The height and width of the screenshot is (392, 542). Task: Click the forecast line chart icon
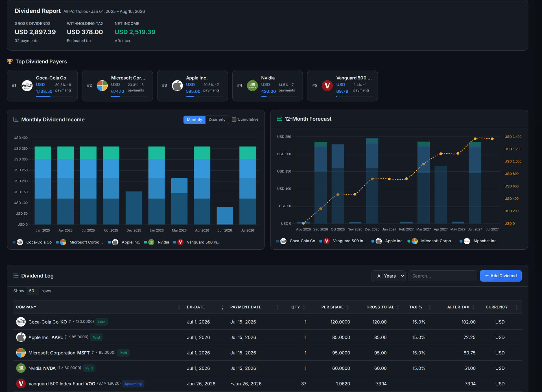click(279, 119)
